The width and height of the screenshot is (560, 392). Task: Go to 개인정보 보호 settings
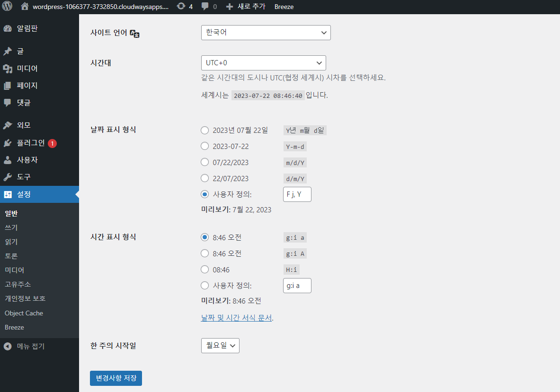[25, 298]
